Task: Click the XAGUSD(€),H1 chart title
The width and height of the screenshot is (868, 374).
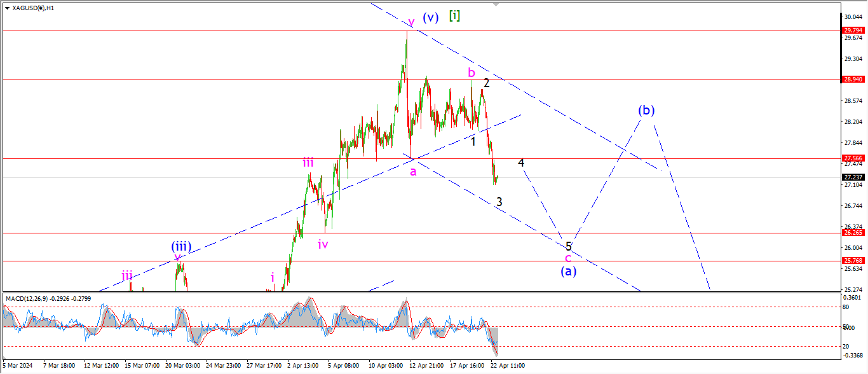Action: 33,8
